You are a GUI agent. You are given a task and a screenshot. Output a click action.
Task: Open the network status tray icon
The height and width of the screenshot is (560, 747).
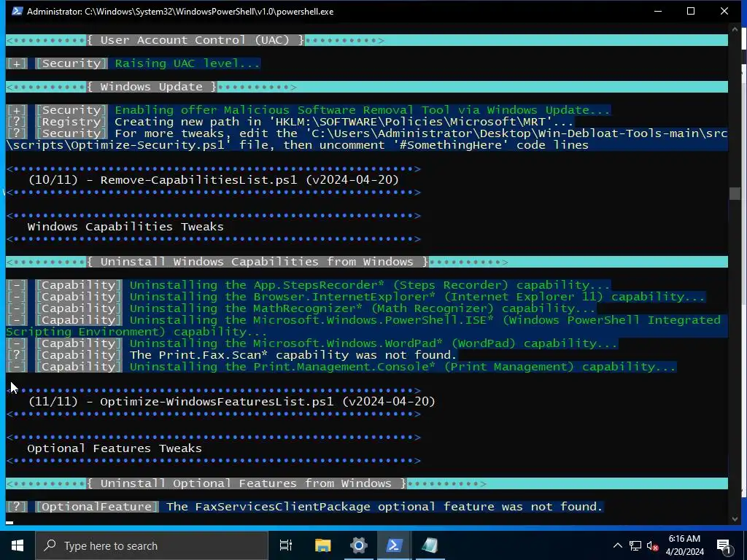point(635,545)
